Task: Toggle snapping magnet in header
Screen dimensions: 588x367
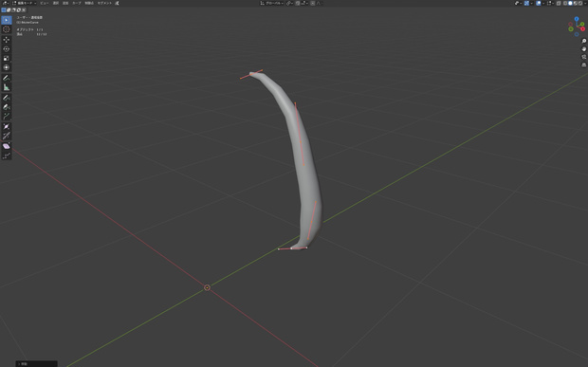Action: (298, 3)
